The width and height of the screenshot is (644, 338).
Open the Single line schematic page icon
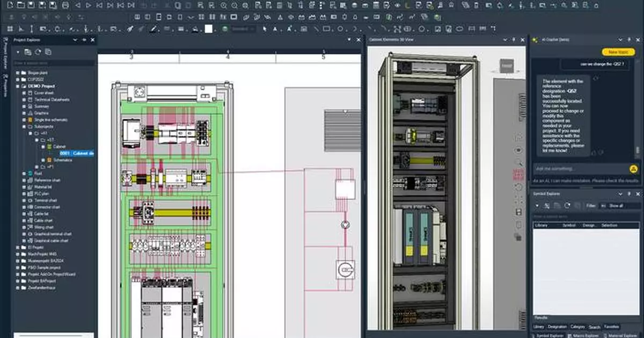click(31, 119)
